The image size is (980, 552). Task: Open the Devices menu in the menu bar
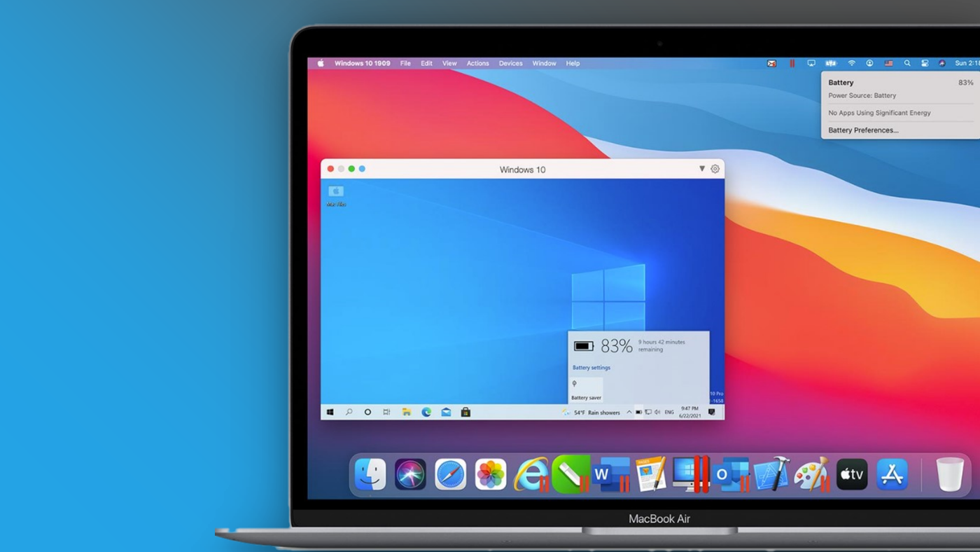(x=510, y=63)
